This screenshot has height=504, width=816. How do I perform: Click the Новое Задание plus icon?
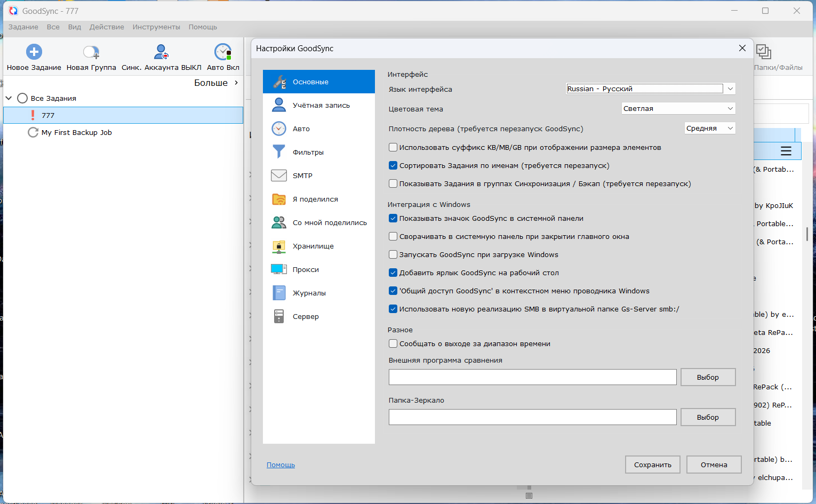[x=34, y=52]
